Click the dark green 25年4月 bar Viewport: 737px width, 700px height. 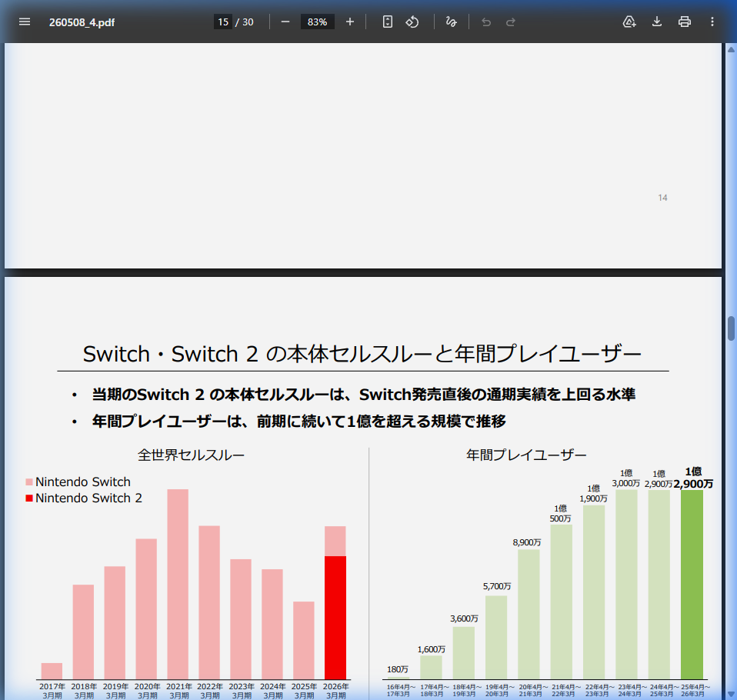point(692,585)
